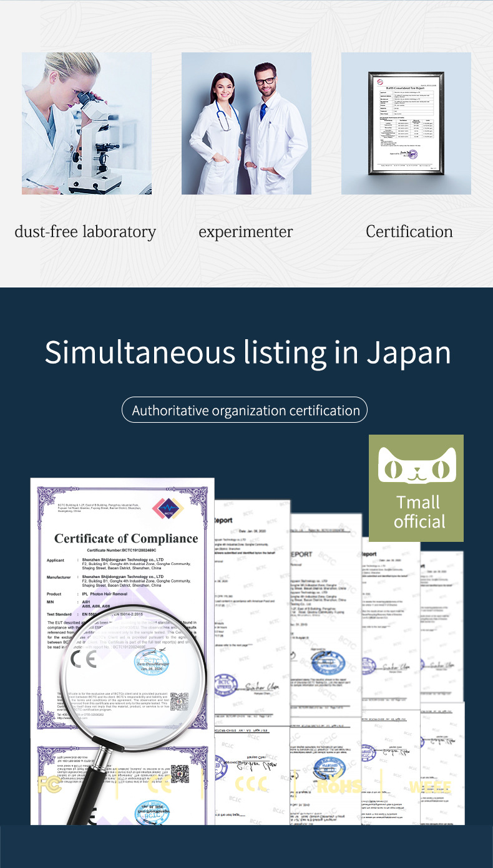Image resolution: width=493 pixels, height=868 pixels.
Task: Click the CE mark under the magnifier
Action: (84, 660)
